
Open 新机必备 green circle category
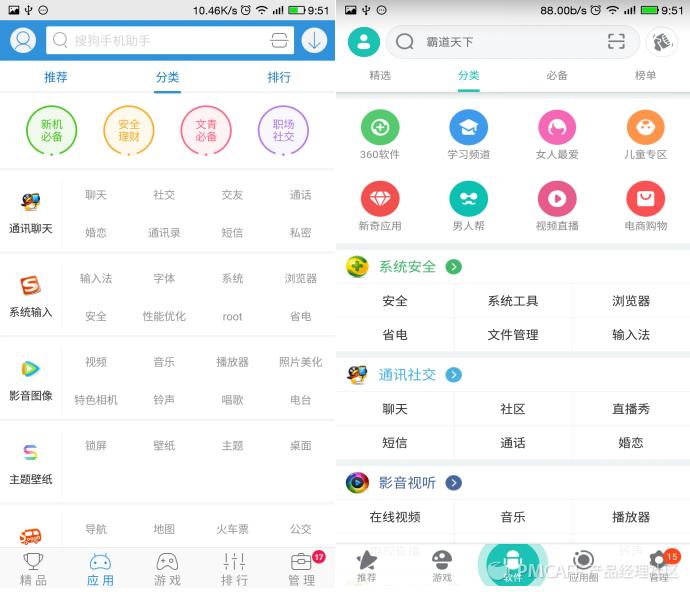(x=51, y=130)
